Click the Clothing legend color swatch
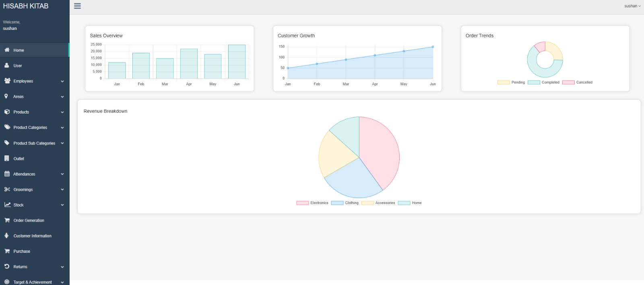 [x=337, y=203]
